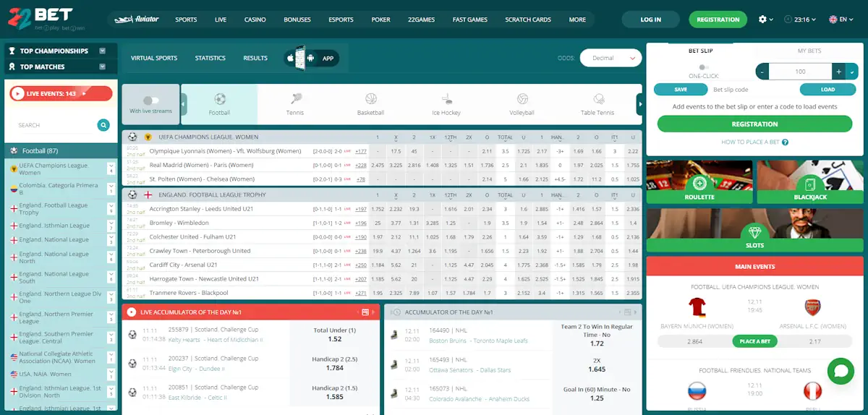Click help icon beside How to place a bet
The height and width of the screenshot is (415, 868).
[785, 142]
